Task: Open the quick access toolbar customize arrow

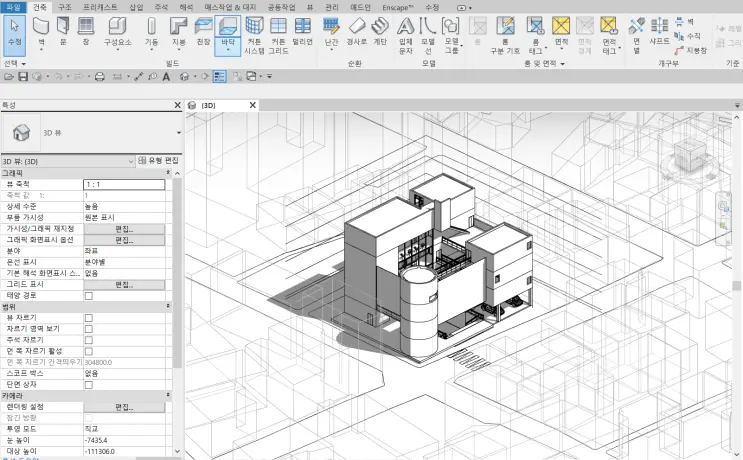Action: point(269,76)
